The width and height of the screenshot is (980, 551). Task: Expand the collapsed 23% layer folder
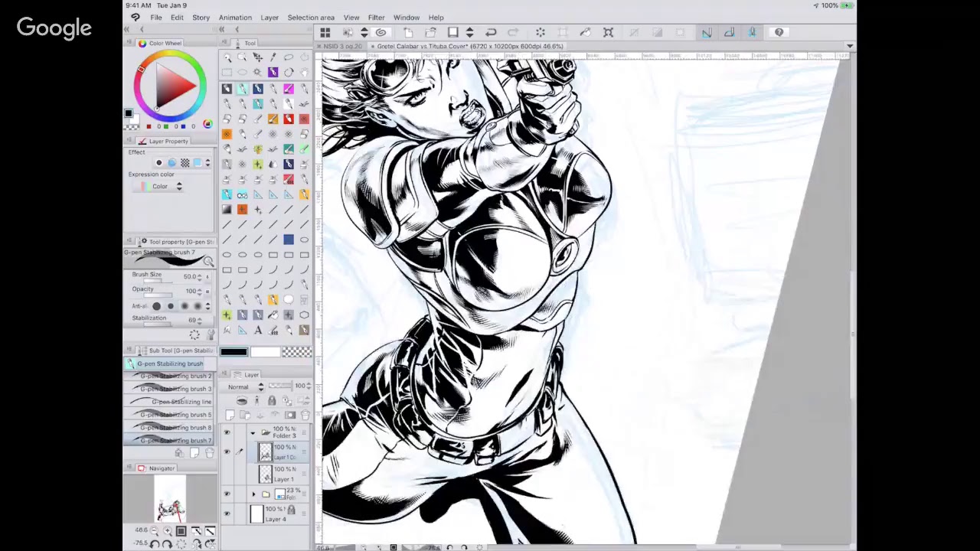[253, 494]
